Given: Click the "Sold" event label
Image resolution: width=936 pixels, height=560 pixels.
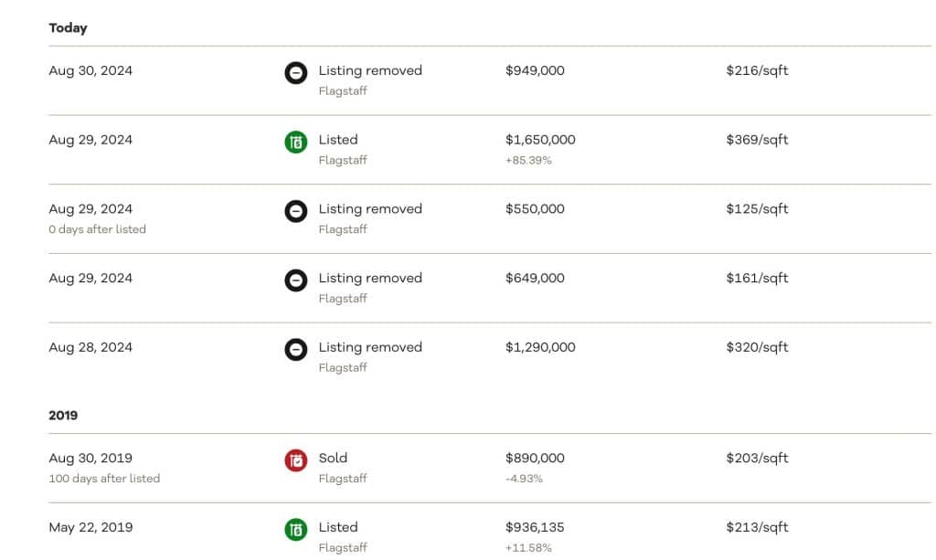Looking at the screenshot, I should tap(333, 458).
